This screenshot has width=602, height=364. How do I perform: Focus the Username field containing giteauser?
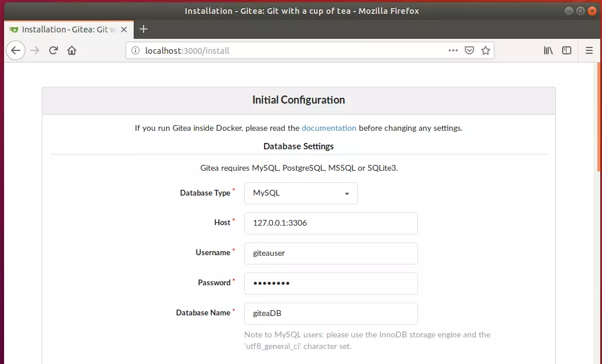(x=331, y=253)
